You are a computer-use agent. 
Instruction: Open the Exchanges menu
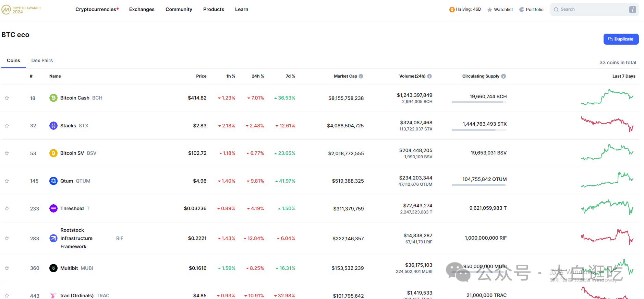(x=142, y=9)
